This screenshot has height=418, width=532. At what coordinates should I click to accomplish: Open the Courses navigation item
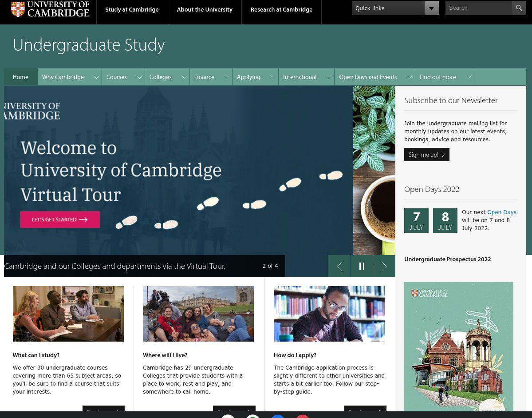click(116, 77)
